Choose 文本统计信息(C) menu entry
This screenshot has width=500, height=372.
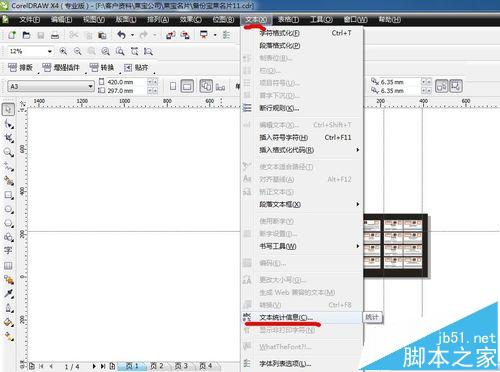pyautogui.click(x=302, y=317)
